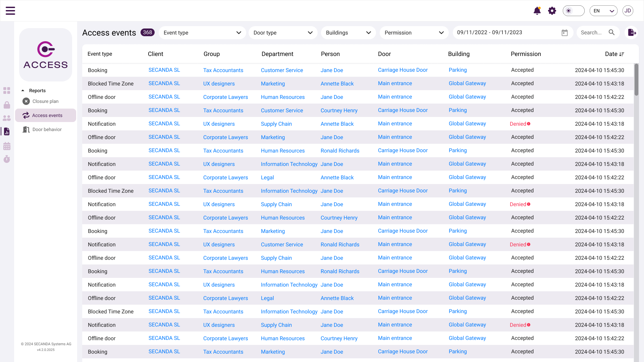Expand the Event type dropdown

(x=202, y=33)
